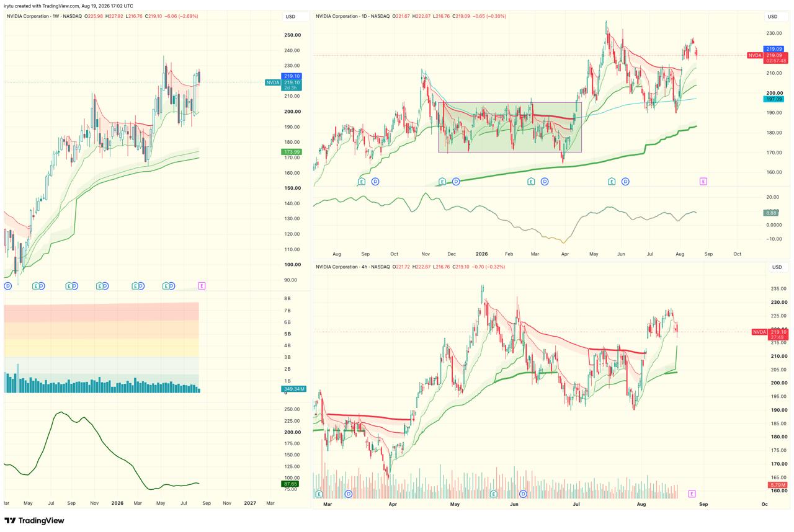794x532 pixels.
Task: Click the 235.00 label on 4h price axis
Action: click(778, 289)
